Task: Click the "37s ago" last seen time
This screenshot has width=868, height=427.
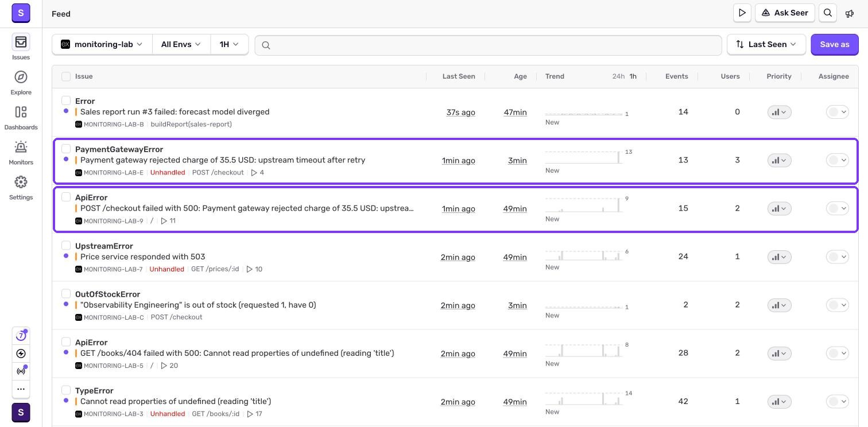Action: [460, 112]
